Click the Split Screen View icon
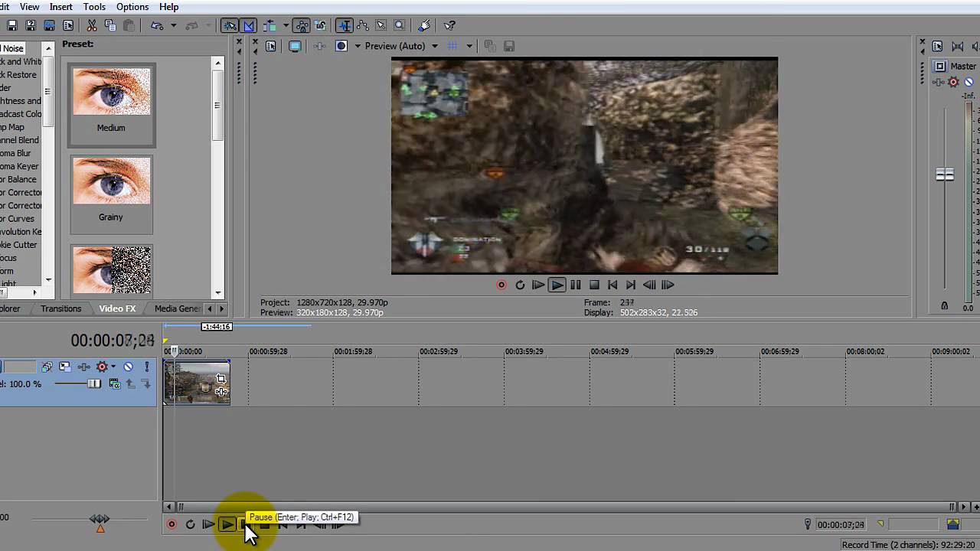Viewport: 980px width, 551px height. pyautogui.click(x=341, y=46)
